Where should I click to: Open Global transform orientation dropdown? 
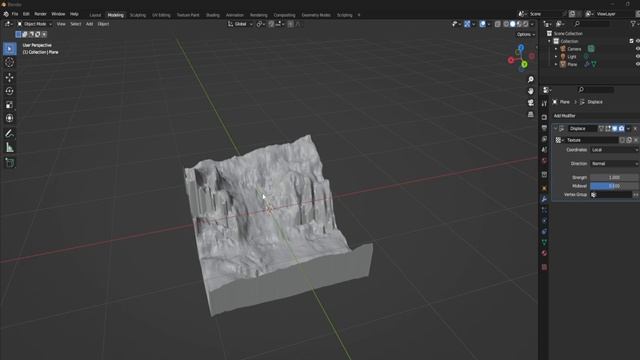point(240,24)
